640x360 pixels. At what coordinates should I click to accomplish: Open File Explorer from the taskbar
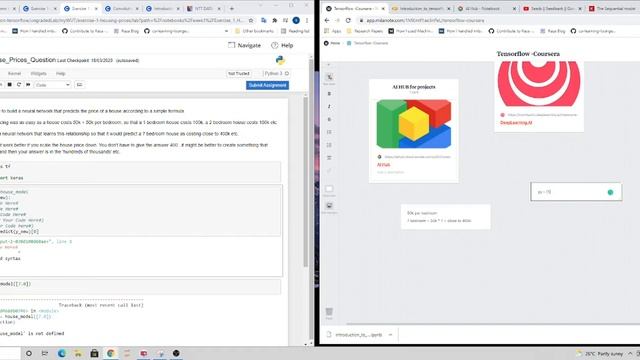tap(78, 353)
